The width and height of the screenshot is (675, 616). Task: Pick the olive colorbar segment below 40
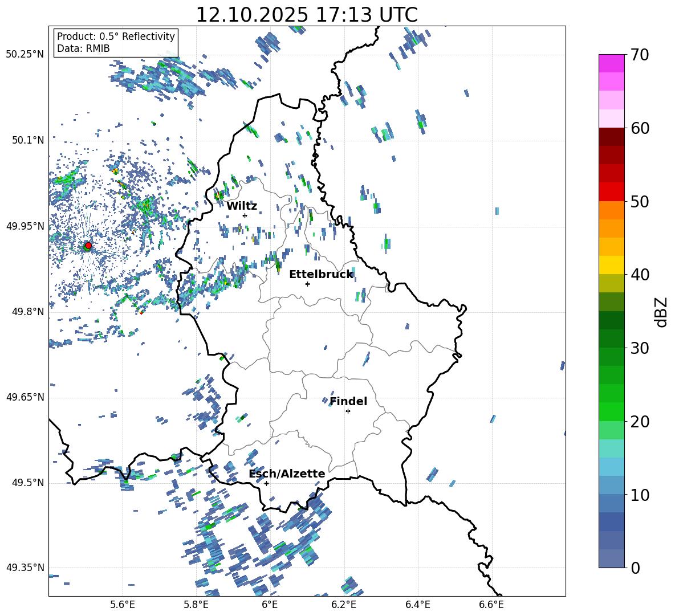(611, 283)
